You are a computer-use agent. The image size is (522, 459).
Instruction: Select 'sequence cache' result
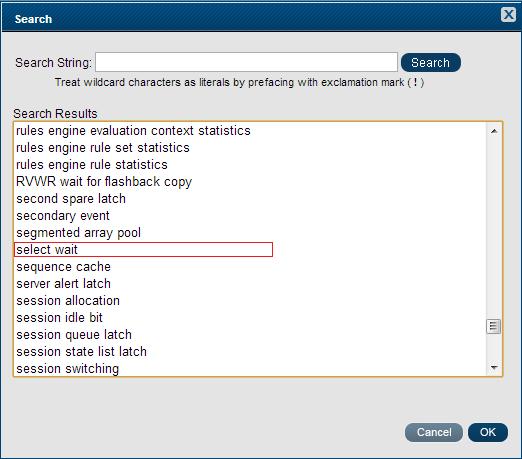click(63, 267)
